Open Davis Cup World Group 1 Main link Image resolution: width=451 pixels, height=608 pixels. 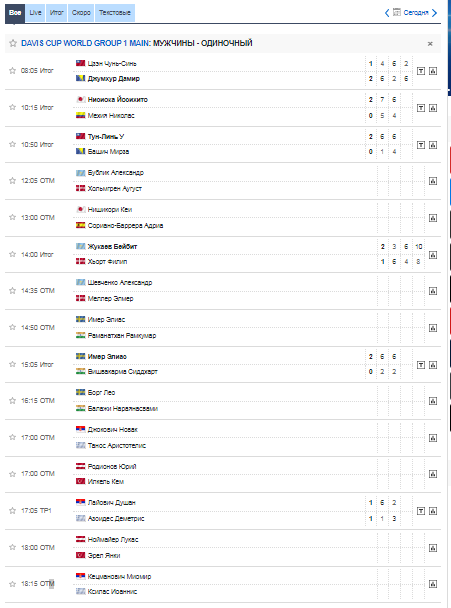point(85,43)
